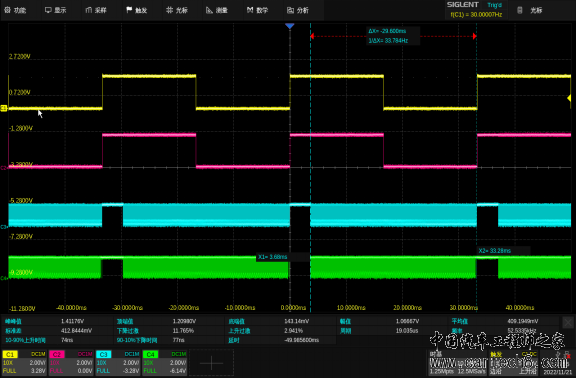This screenshot has width=576, height=378.
Task: Select the 10-90%上升时间 74ns measurement
Action: coord(58,340)
